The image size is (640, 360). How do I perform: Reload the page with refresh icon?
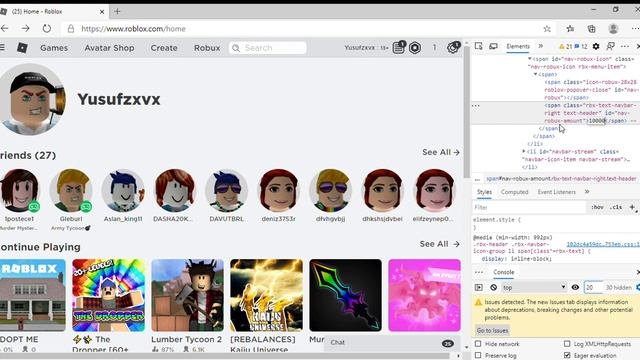click(x=47, y=28)
